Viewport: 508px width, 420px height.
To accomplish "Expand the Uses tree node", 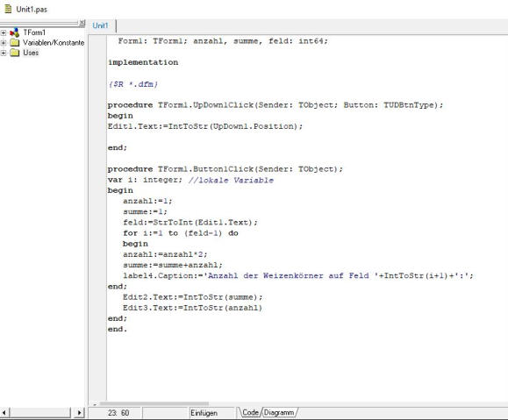I will 4,53.
